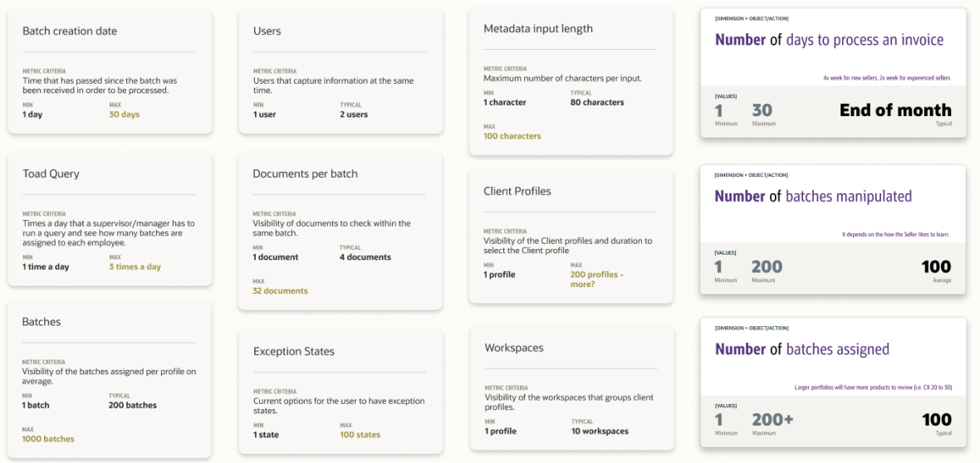Click the Toad Query metric criteria description
This screenshot has height=463, width=980.
click(x=109, y=232)
